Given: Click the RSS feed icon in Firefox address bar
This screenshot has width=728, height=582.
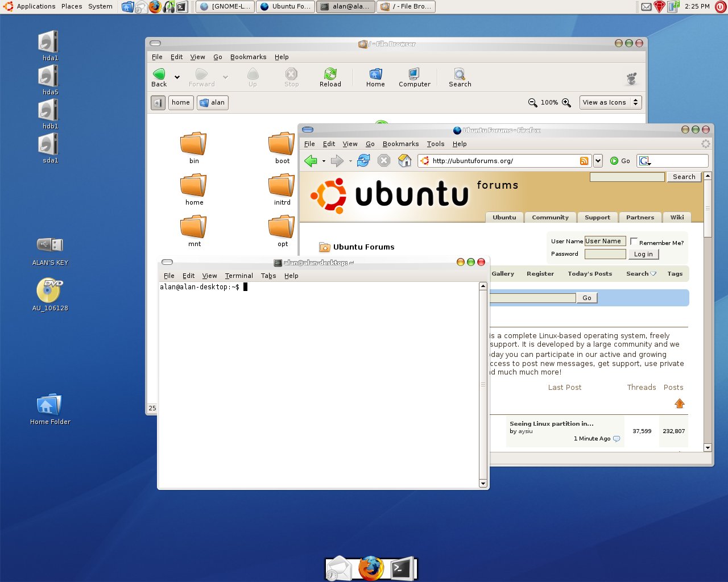Looking at the screenshot, I should click(584, 161).
